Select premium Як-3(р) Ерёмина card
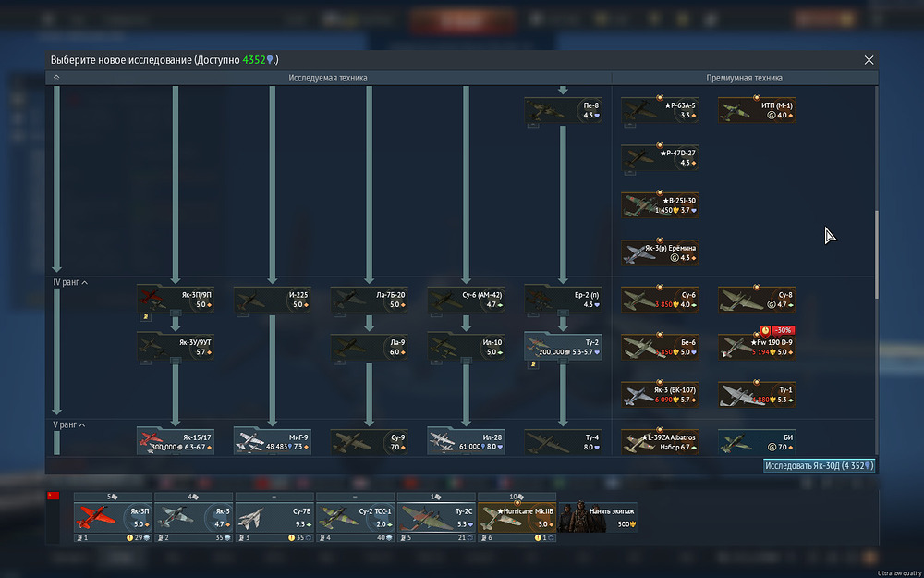 pos(660,252)
